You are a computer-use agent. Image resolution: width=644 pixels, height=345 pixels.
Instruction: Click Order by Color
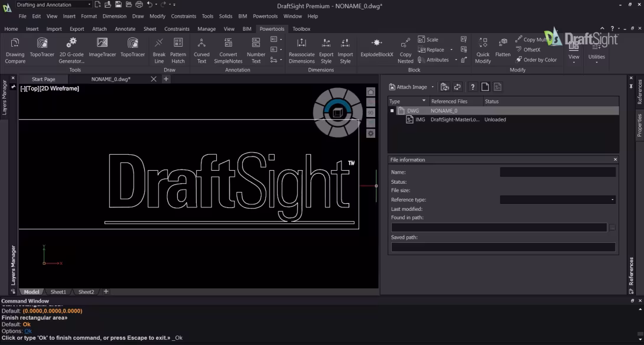pos(536,60)
